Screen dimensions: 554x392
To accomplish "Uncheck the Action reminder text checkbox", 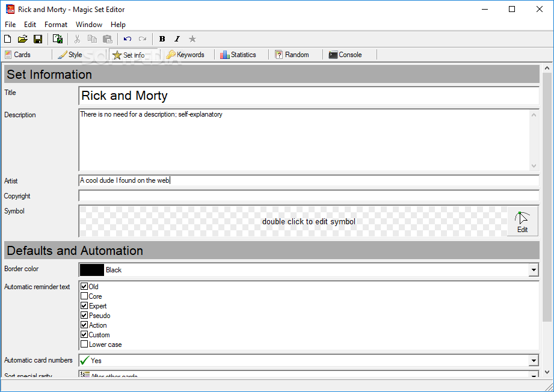I will coord(84,325).
